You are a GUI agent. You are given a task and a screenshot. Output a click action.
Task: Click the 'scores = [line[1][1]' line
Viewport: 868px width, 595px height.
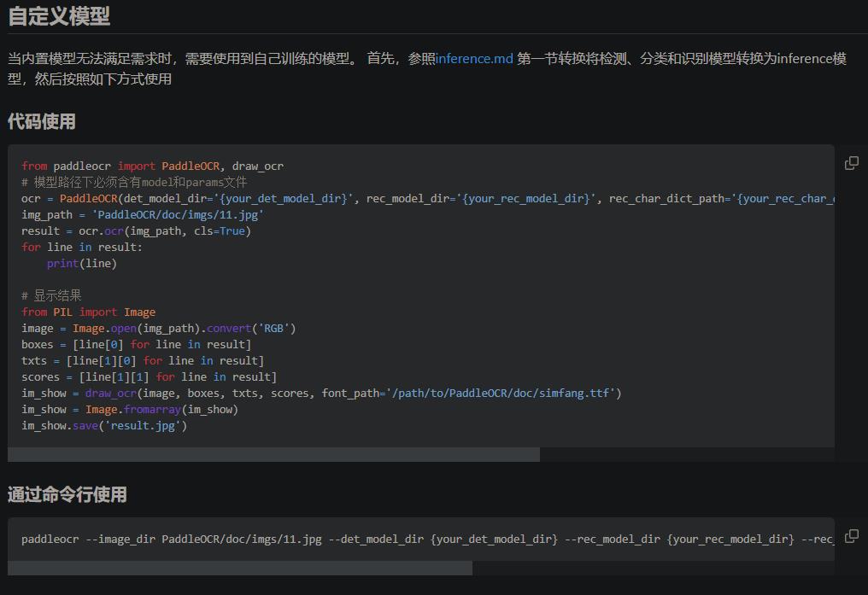pos(149,377)
